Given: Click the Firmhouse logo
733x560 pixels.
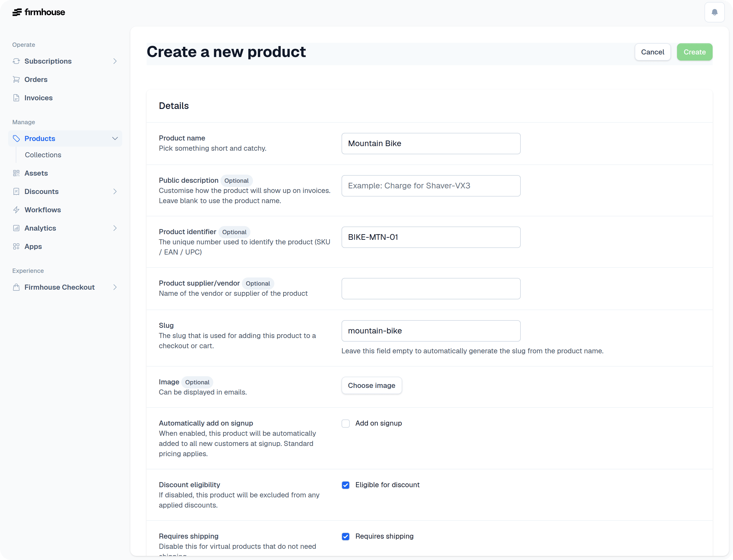Looking at the screenshot, I should click(x=39, y=12).
